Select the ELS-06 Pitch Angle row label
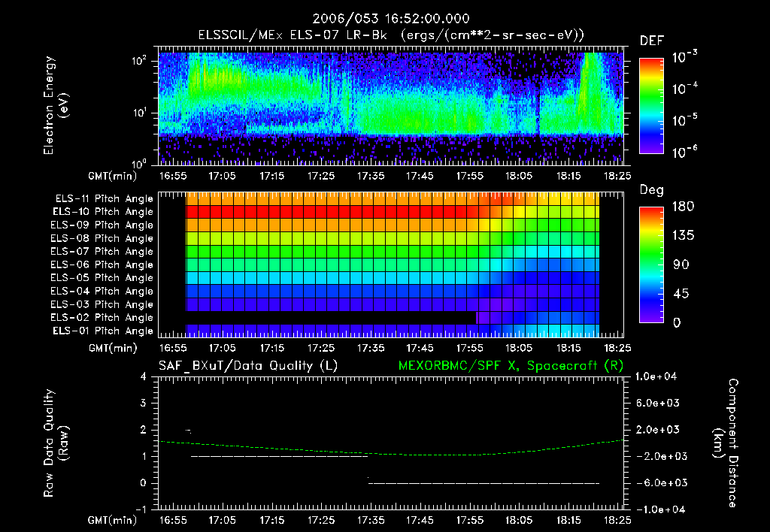This screenshot has height=532, width=770. click(102, 264)
